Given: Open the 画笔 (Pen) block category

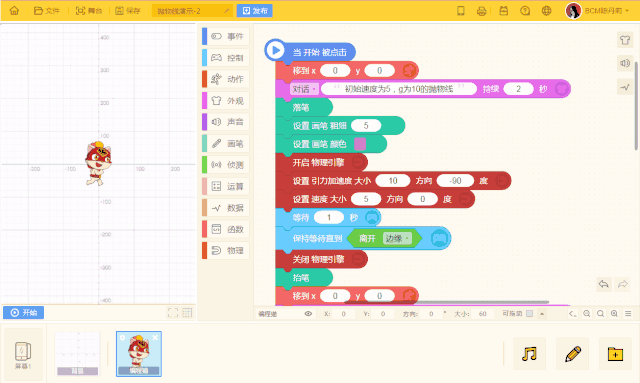Looking at the screenshot, I should [226, 143].
